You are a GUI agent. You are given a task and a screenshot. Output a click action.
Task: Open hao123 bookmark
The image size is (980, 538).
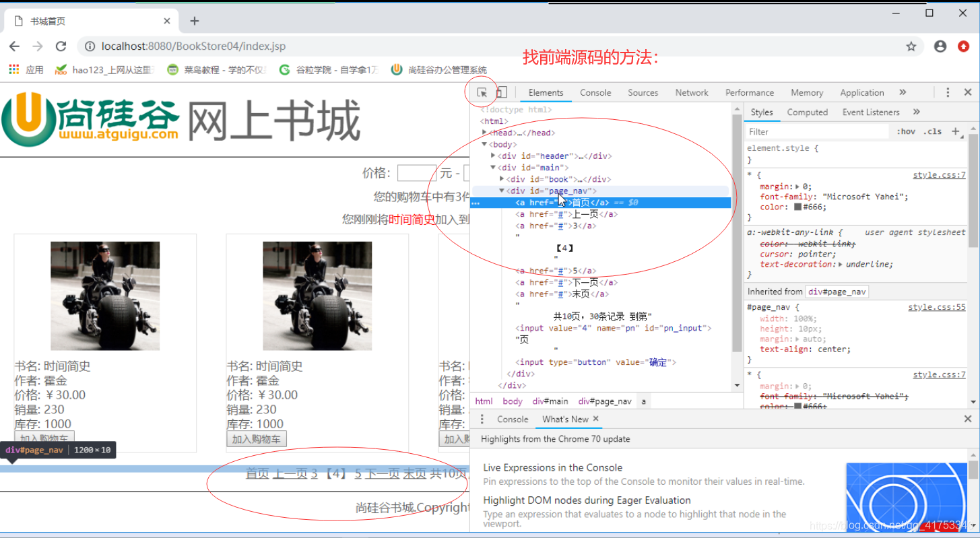[x=105, y=70]
